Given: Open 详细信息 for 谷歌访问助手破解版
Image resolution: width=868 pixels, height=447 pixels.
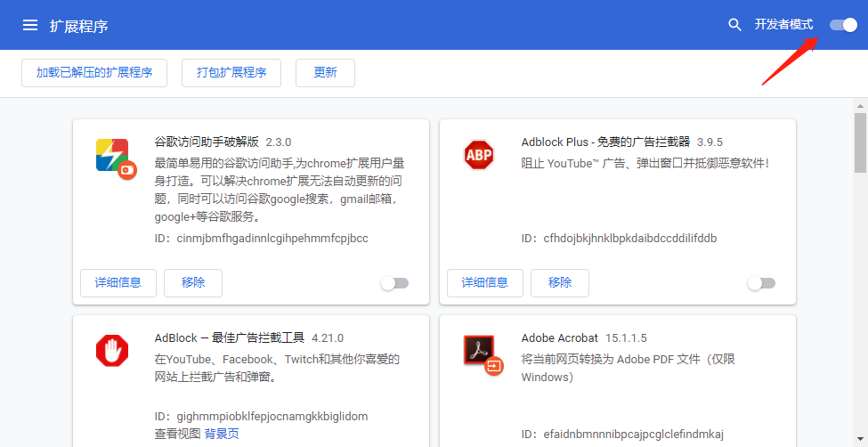Looking at the screenshot, I should (118, 283).
